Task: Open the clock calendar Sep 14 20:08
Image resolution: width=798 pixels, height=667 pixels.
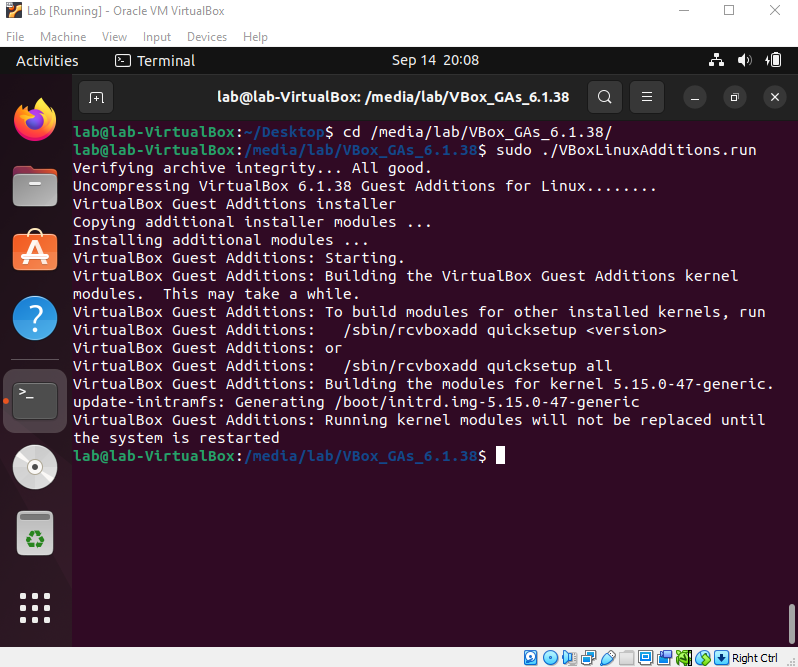Action: tap(435, 60)
